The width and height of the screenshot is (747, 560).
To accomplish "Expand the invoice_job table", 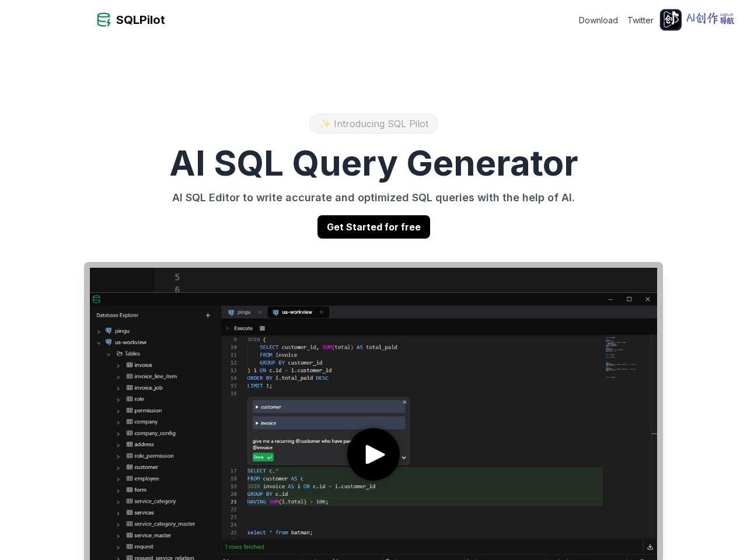I will click(118, 388).
